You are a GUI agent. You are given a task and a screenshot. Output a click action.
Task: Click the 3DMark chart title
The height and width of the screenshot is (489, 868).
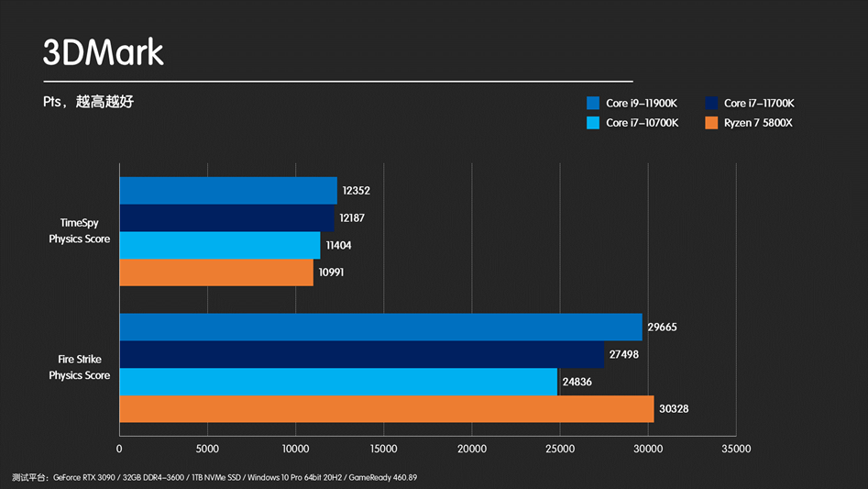click(104, 52)
